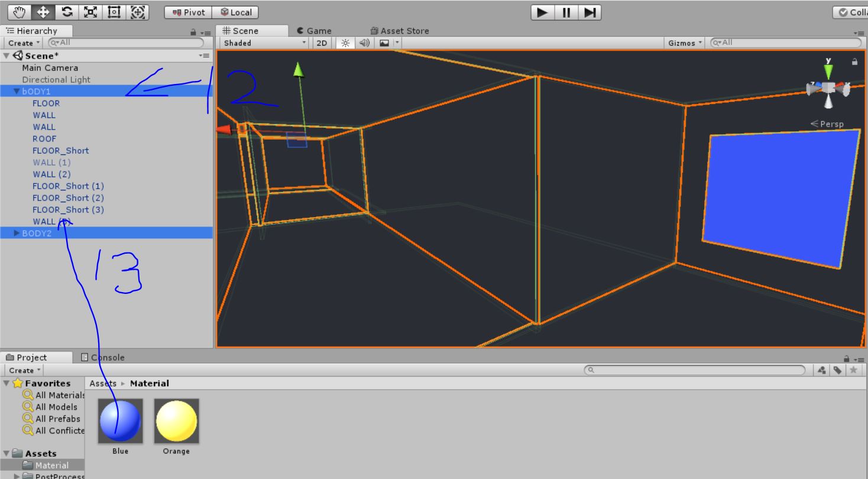The height and width of the screenshot is (479, 868).
Task: Select Directional Light in Hierarchy
Action: (56, 79)
